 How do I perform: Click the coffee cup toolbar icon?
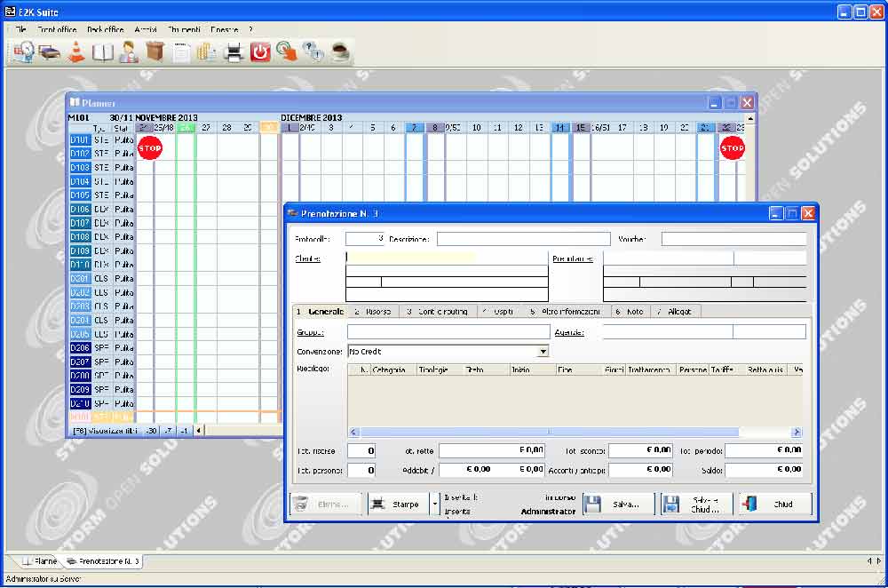[339, 52]
